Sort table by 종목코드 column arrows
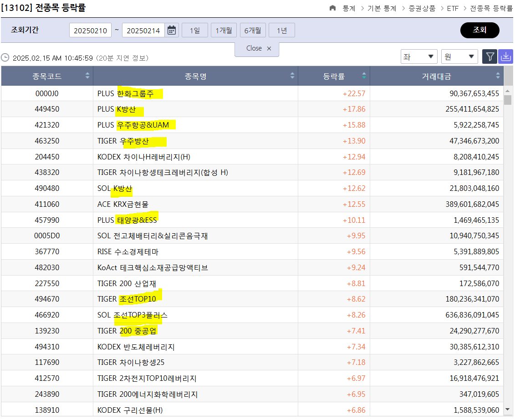The width and height of the screenshot is (515, 420). click(87, 76)
